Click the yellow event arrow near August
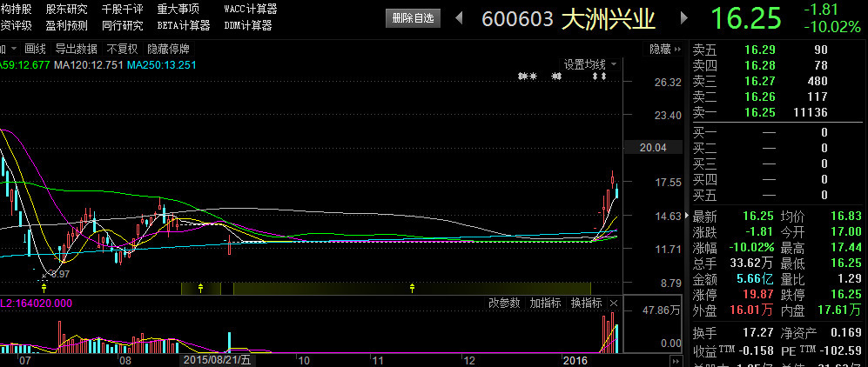Viewport: 868px width, 367px height. [201, 287]
